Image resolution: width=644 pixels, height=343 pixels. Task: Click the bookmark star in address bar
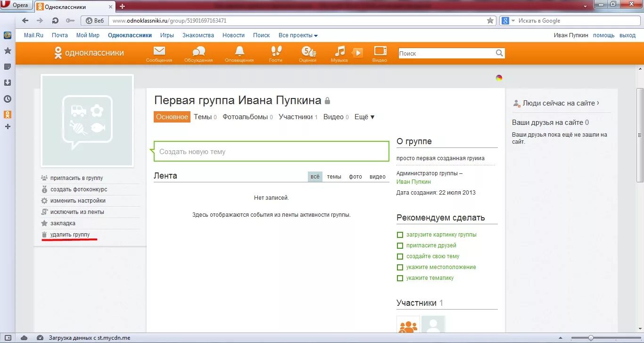[490, 21]
